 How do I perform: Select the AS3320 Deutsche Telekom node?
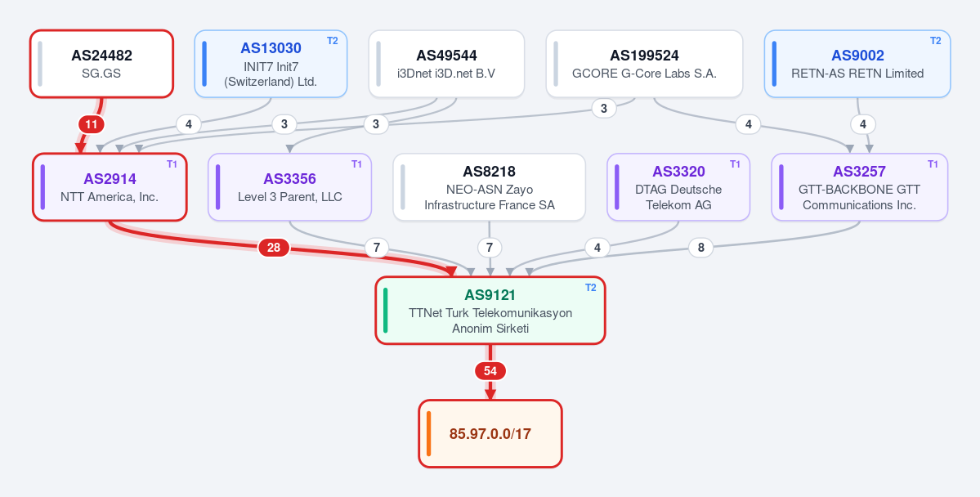pyautogui.click(x=678, y=187)
